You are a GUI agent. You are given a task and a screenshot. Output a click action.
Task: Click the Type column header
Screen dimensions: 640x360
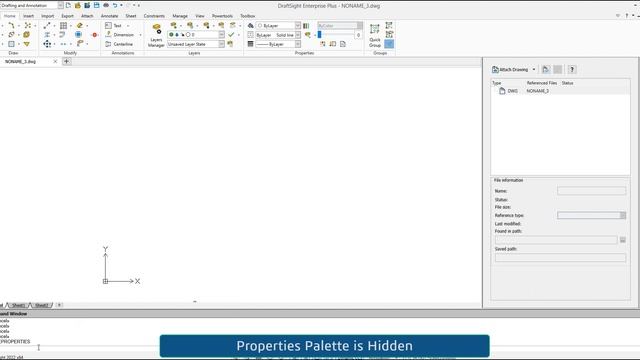(x=496, y=83)
